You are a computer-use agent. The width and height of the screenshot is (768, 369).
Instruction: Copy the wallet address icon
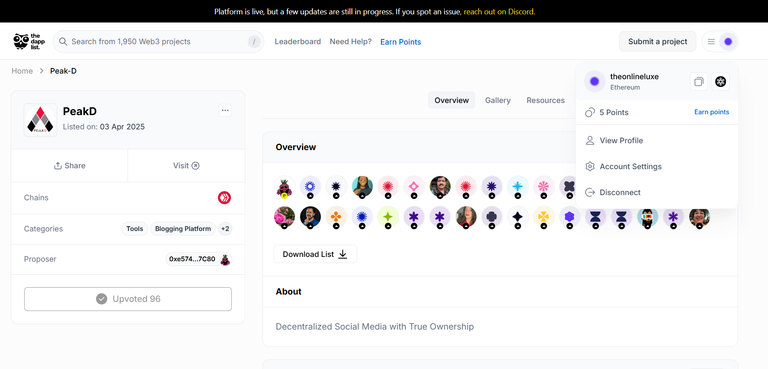coord(698,81)
